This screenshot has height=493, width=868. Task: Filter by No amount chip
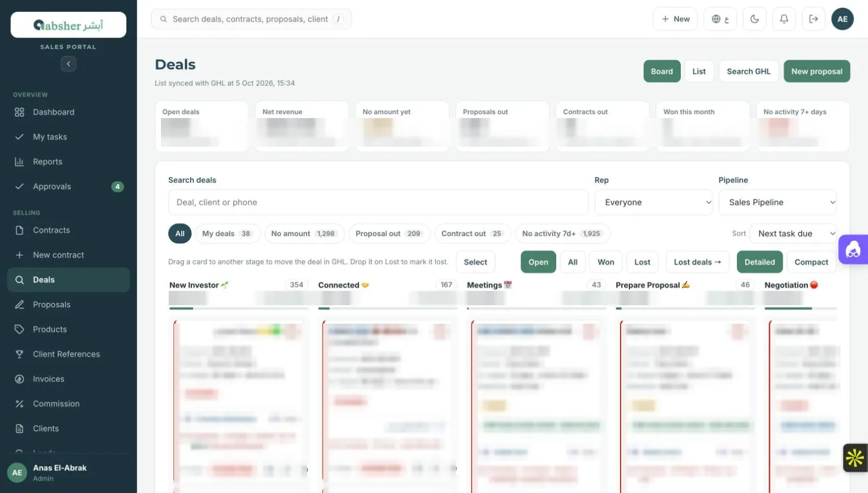[x=304, y=234]
